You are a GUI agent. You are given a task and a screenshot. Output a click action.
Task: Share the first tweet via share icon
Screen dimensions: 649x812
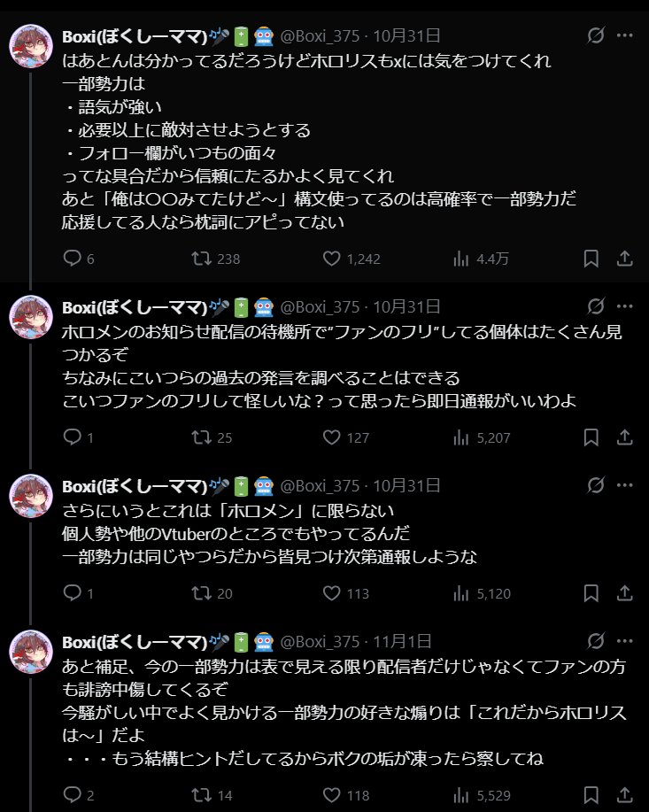point(624,259)
